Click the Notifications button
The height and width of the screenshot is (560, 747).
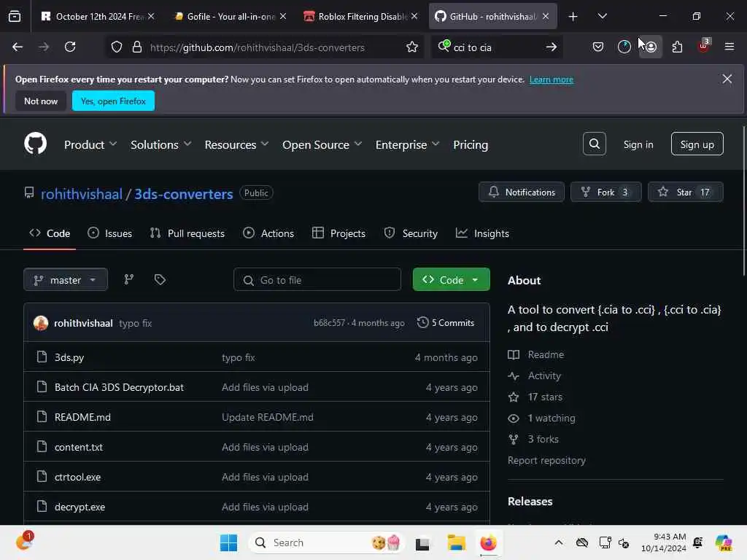point(522,192)
